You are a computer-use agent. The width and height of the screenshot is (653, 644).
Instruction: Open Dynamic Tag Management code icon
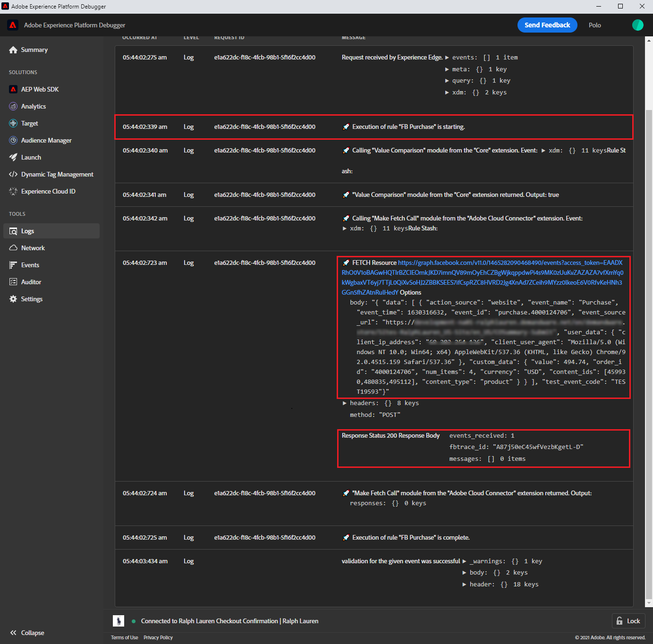tap(13, 174)
